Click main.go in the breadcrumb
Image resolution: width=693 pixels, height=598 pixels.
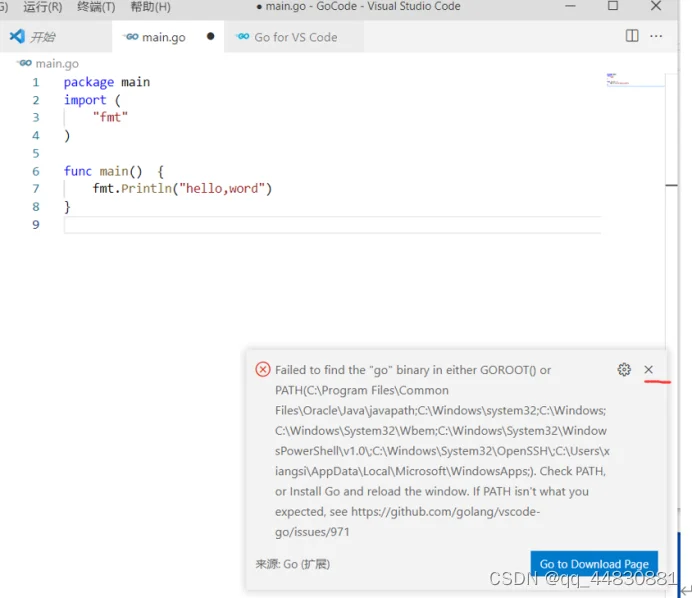pos(57,64)
